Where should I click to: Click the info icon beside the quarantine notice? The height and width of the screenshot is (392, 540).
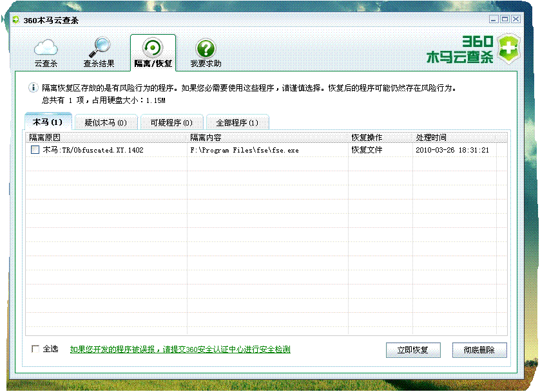pos(33,88)
